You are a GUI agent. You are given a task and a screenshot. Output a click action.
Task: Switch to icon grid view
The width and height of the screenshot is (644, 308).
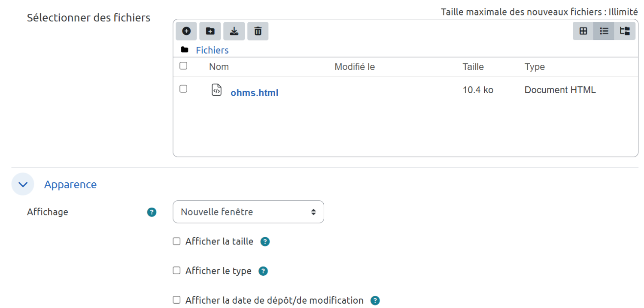pyautogui.click(x=583, y=31)
